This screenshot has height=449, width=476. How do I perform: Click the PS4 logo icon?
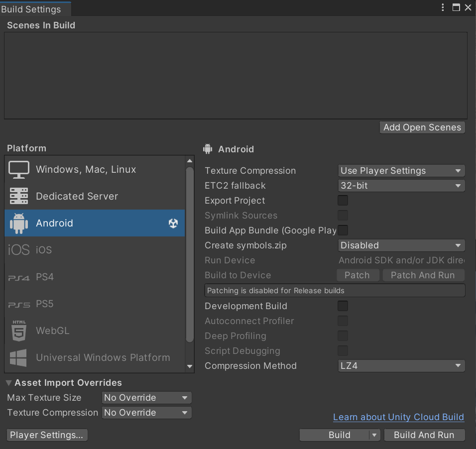point(19,278)
